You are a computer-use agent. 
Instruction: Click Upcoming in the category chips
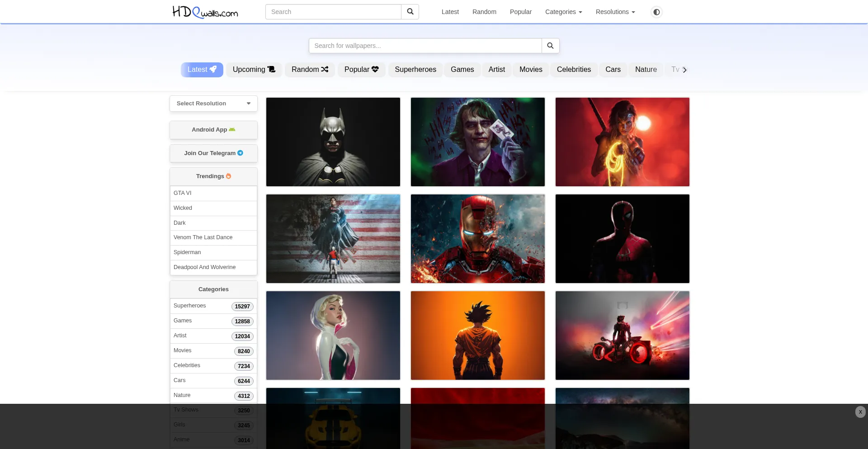(x=254, y=70)
